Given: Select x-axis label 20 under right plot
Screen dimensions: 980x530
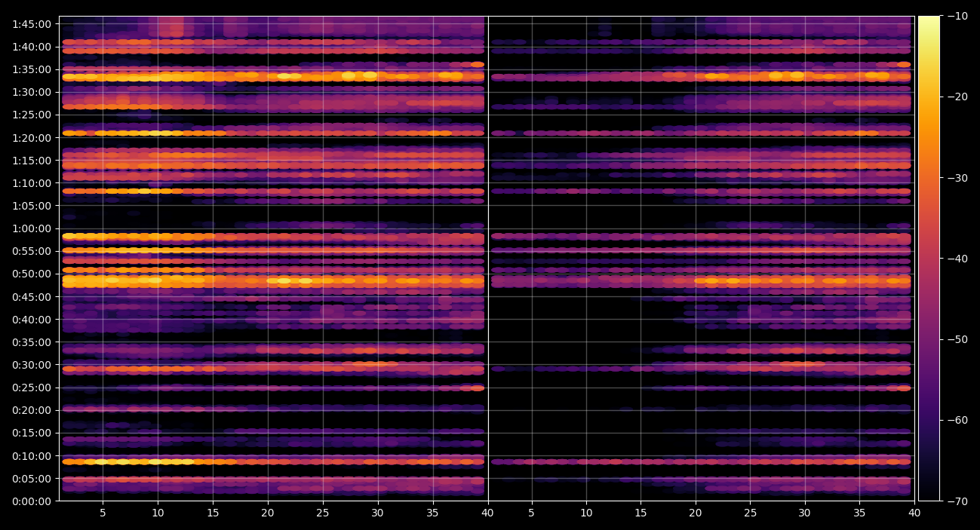Looking at the screenshot, I should click(x=696, y=513).
